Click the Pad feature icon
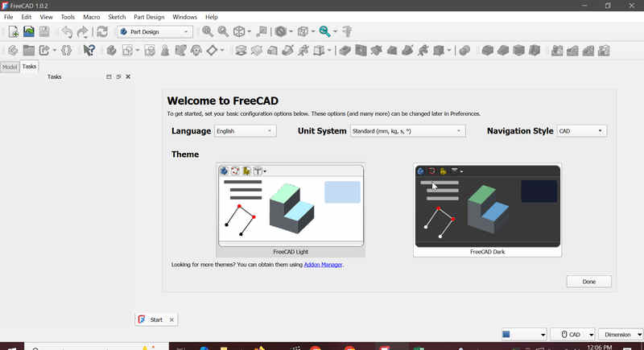The width and height of the screenshot is (644, 350). coord(241,51)
